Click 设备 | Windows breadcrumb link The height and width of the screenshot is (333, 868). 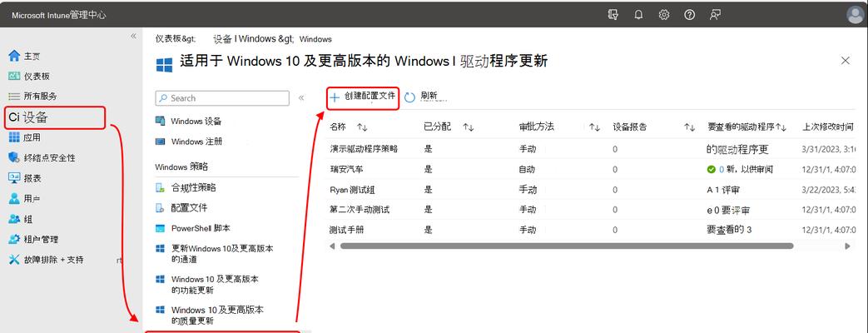254,39
